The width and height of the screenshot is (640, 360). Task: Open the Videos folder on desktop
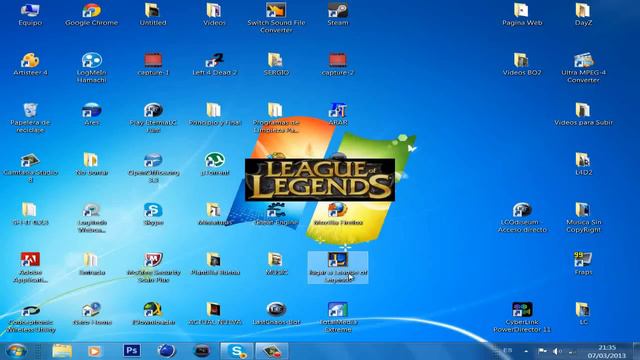click(214, 15)
